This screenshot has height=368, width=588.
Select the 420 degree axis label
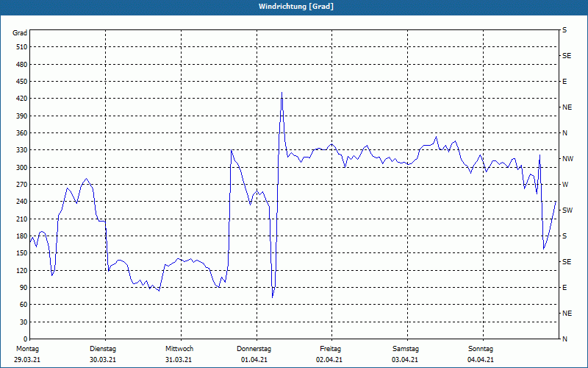[x=22, y=99]
